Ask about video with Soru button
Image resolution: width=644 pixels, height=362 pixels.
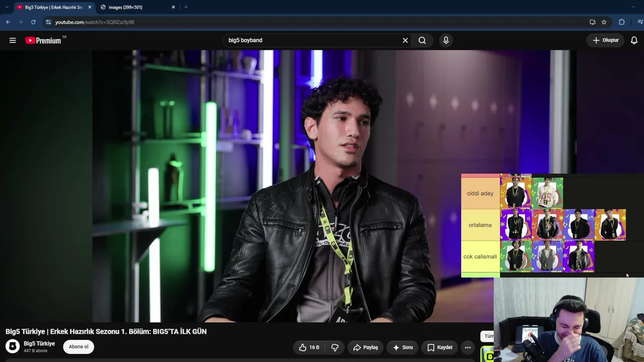tap(403, 347)
